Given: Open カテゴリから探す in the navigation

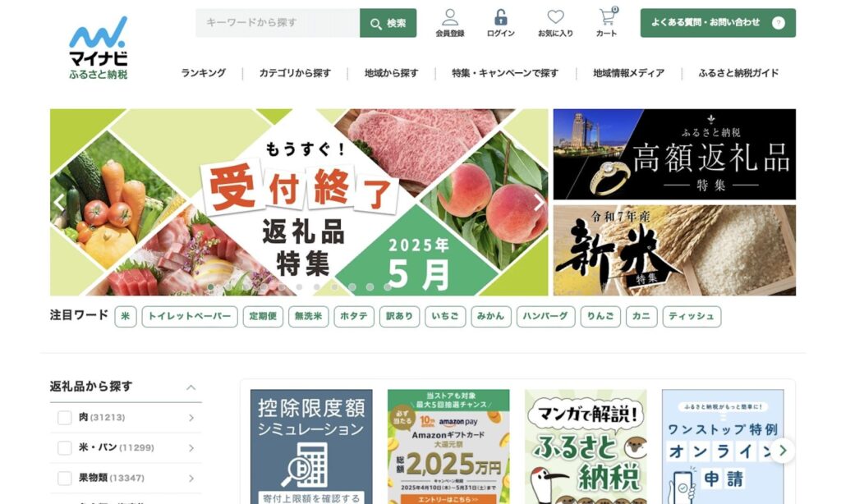Looking at the screenshot, I should [295, 73].
